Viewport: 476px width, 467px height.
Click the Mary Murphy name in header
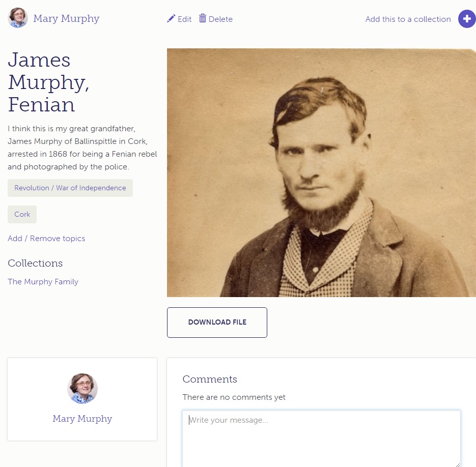[67, 18]
